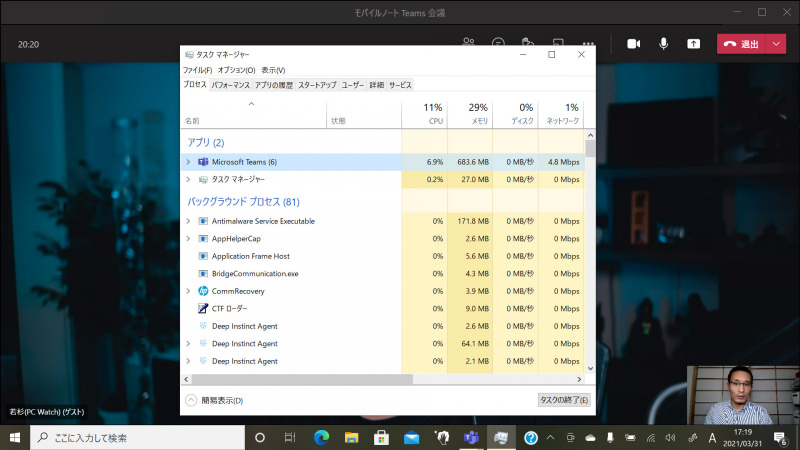Screen dimensions: 800x450
Task: Switch to Teams via its taskbar icon
Action: [471, 438]
